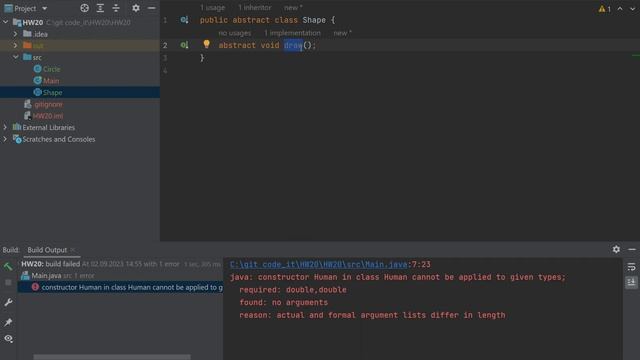Click the '1 inheritor' code hint

point(255,7)
